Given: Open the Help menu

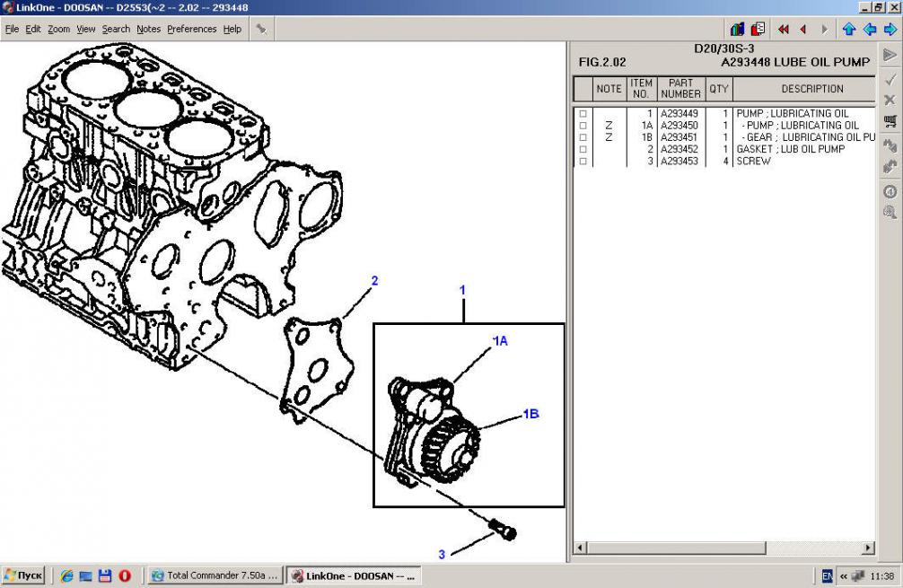Looking at the screenshot, I should pos(232,29).
